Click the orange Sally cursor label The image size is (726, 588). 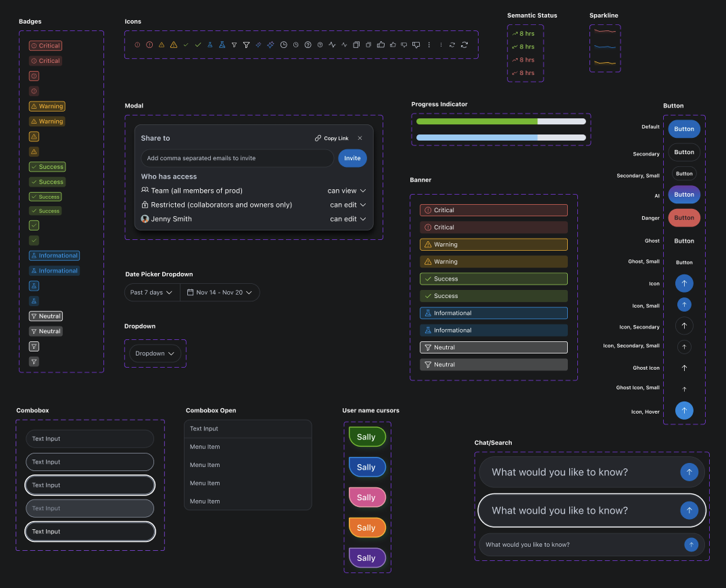pos(367,527)
